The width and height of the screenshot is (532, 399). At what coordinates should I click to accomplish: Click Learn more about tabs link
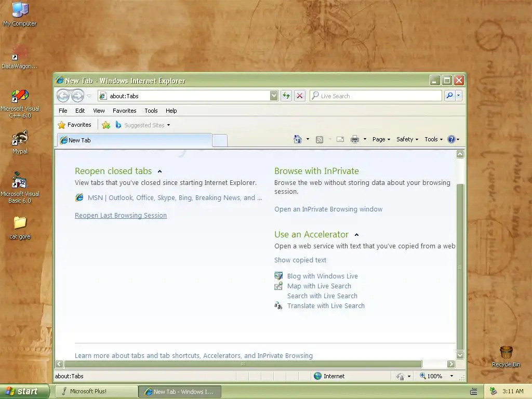[x=194, y=355]
